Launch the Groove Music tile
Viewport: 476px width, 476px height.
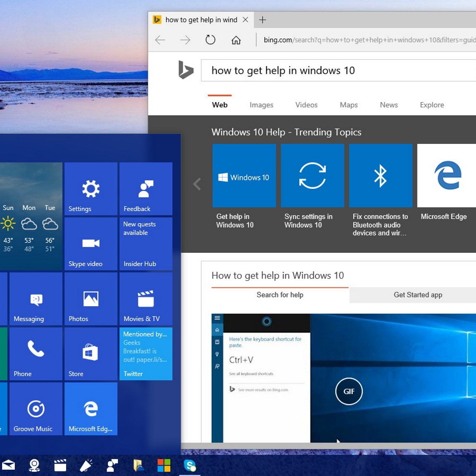[36, 409]
